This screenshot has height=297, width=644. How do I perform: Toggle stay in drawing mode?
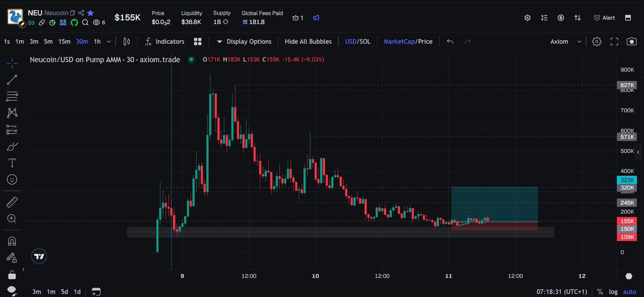[12, 258]
